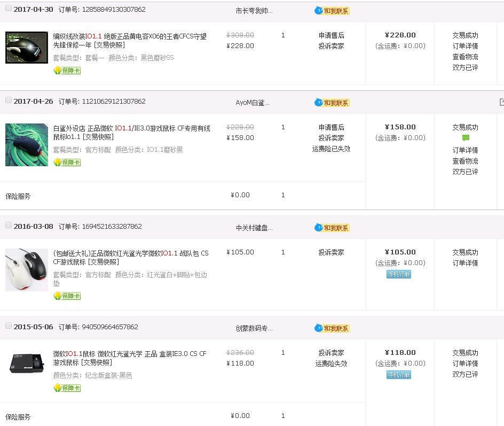504x426 pixels.
Task: Open 交易快照 link of 白鲨外设店 product
Action: pyautogui.click(x=98, y=137)
